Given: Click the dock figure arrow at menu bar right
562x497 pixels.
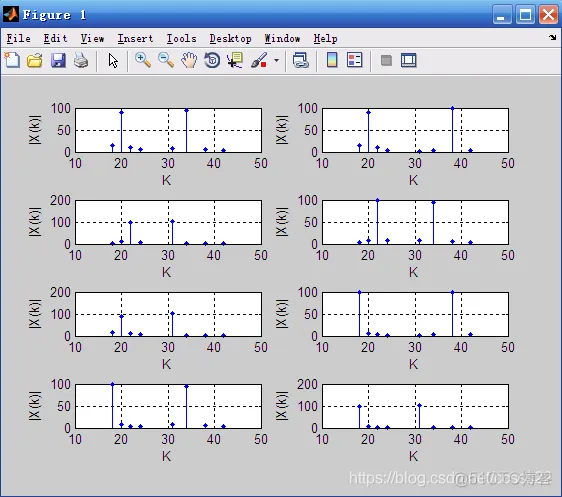Looking at the screenshot, I should [552, 37].
